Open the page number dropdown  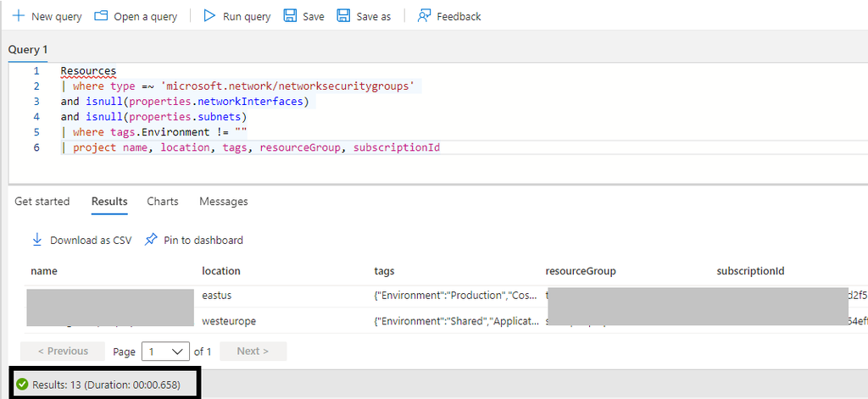165,351
